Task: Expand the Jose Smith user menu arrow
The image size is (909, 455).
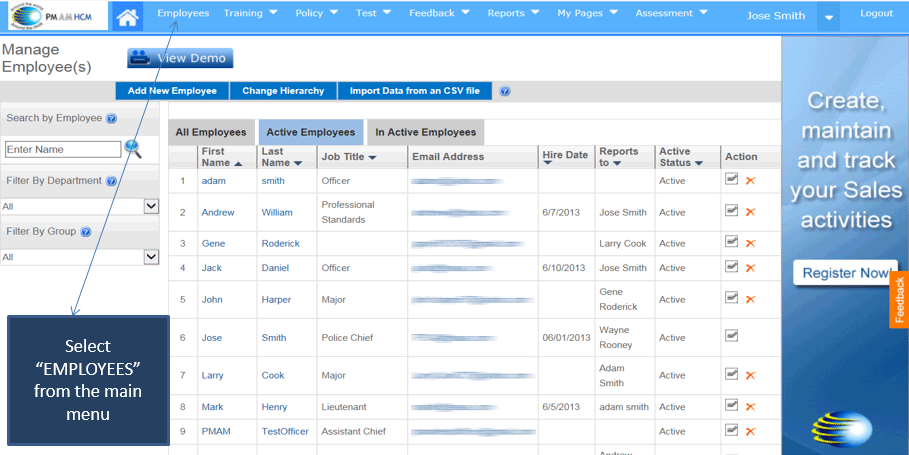Action: click(x=828, y=17)
